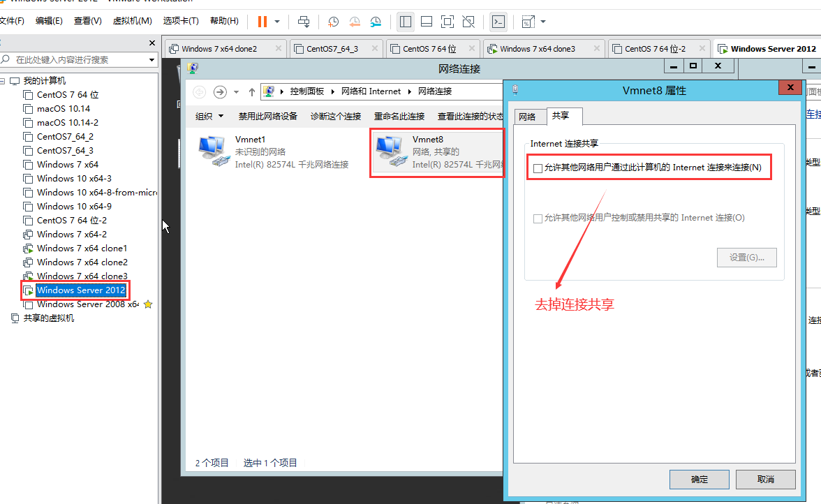Open the 文件(F) menu
Image resolution: width=821 pixels, height=504 pixels.
pyautogui.click(x=11, y=21)
